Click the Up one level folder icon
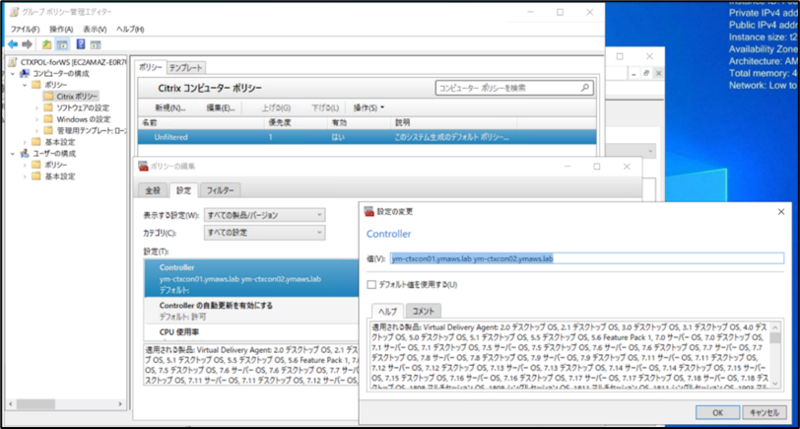The image size is (800, 429). pos(46,44)
